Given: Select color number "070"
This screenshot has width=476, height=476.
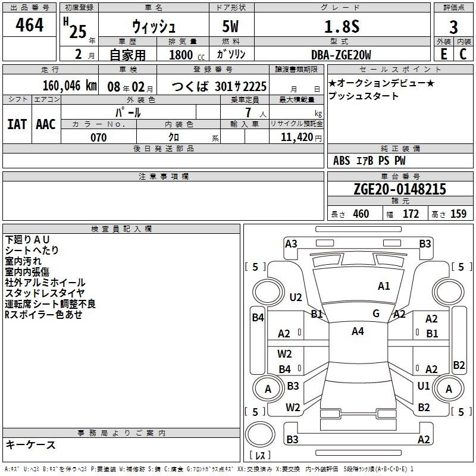Looking at the screenshot, I should [x=99, y=137].
